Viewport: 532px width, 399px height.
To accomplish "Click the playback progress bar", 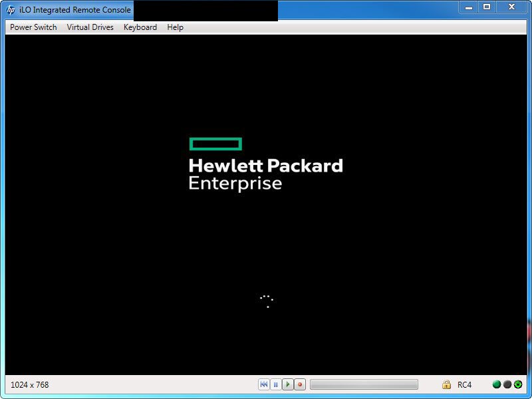I will coord(364,384).
